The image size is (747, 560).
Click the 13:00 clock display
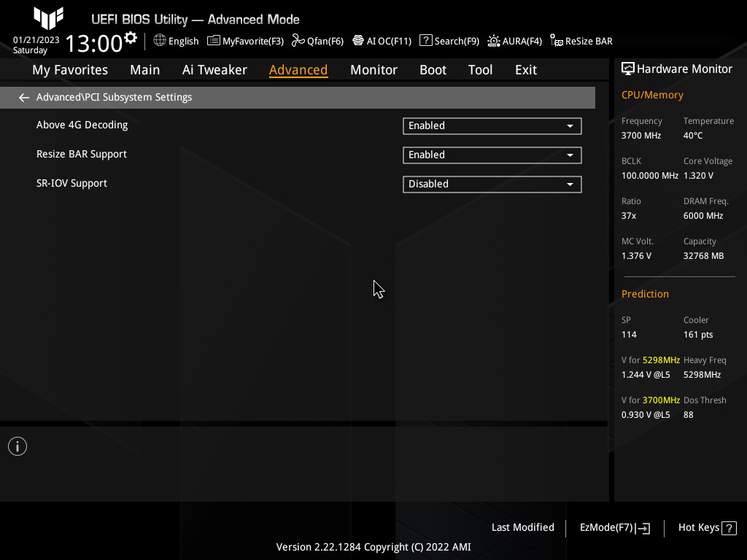(94, 43)
